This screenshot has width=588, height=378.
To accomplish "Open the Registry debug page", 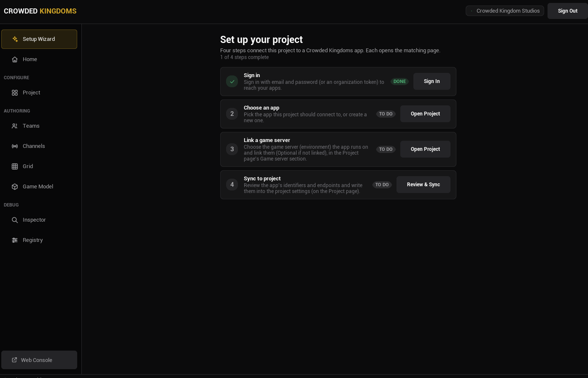I will click(x=39, y=240).
